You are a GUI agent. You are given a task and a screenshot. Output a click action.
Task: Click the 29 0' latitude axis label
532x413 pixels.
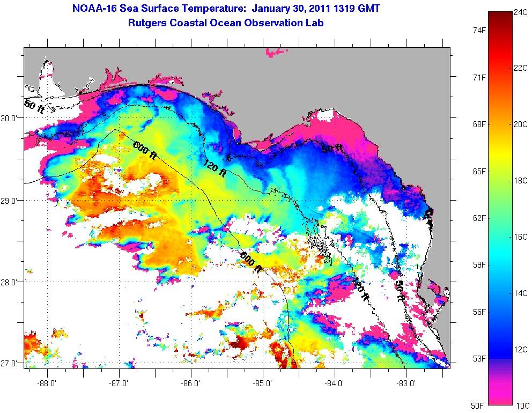9,201
